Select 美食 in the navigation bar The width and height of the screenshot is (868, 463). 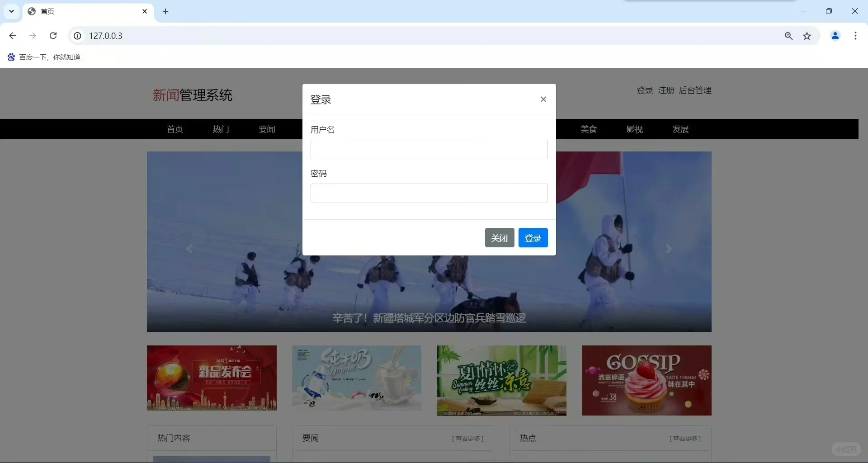click(589, 129)
